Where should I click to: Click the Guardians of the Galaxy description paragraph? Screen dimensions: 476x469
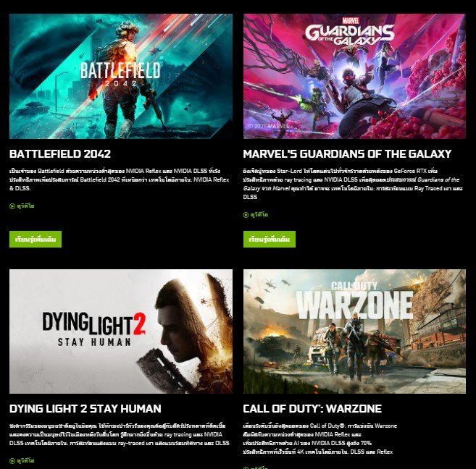pos(353,184)
